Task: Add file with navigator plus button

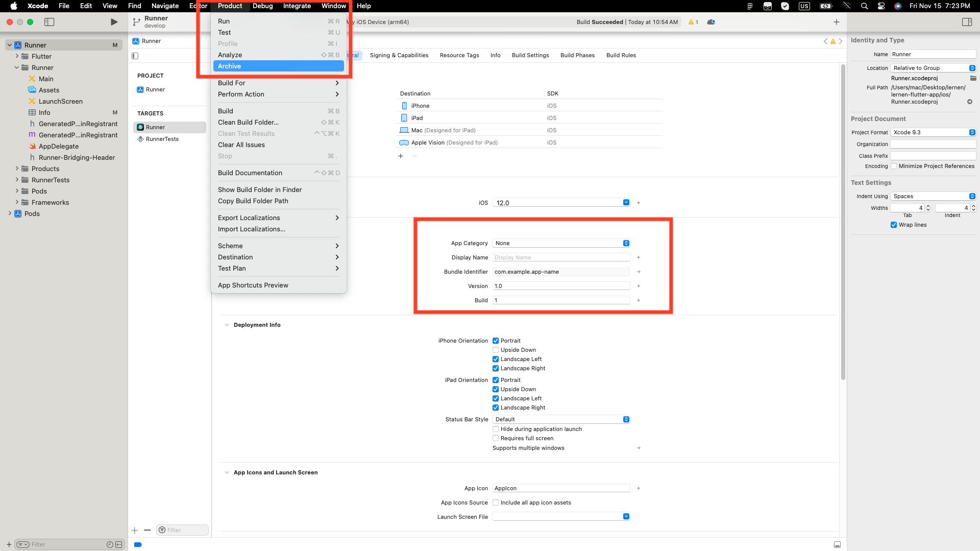Action: (9, 544)
